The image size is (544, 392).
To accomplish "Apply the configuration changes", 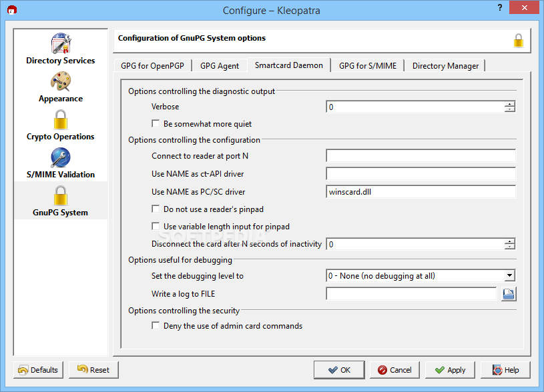I will tap(450, 370).
